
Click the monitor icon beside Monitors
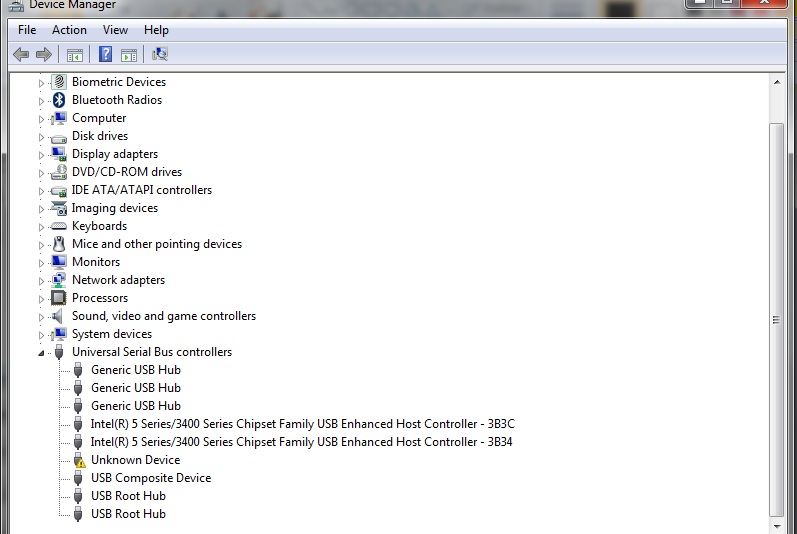click(59, 262)
